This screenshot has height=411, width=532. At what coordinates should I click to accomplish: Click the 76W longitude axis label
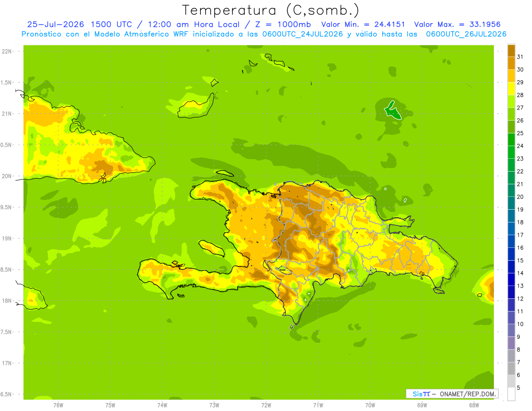58,405
